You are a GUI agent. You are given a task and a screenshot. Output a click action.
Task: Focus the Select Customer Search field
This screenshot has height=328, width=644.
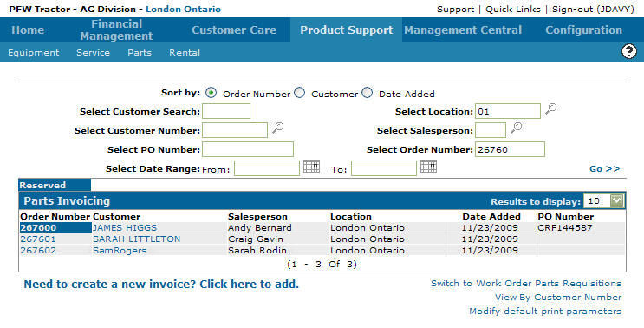pos(226,111)
